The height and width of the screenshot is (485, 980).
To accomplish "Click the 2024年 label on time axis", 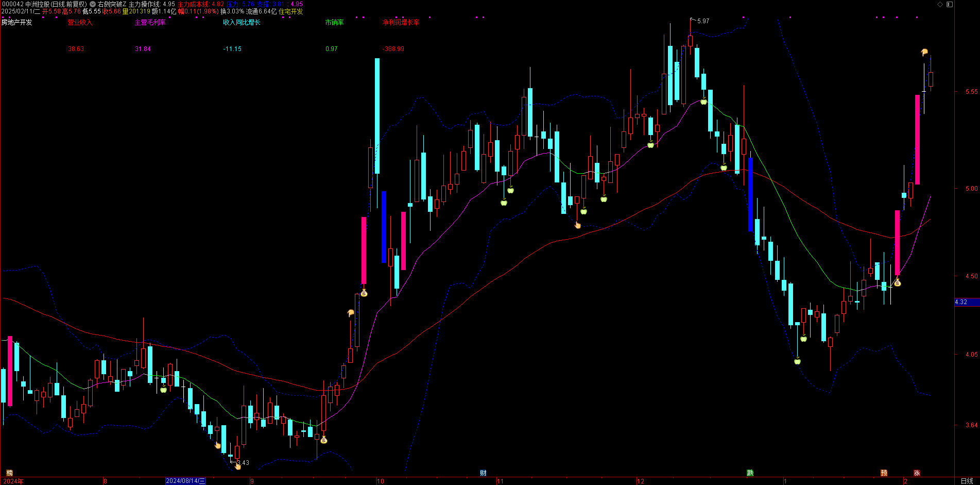I will [x=13, y=481].
